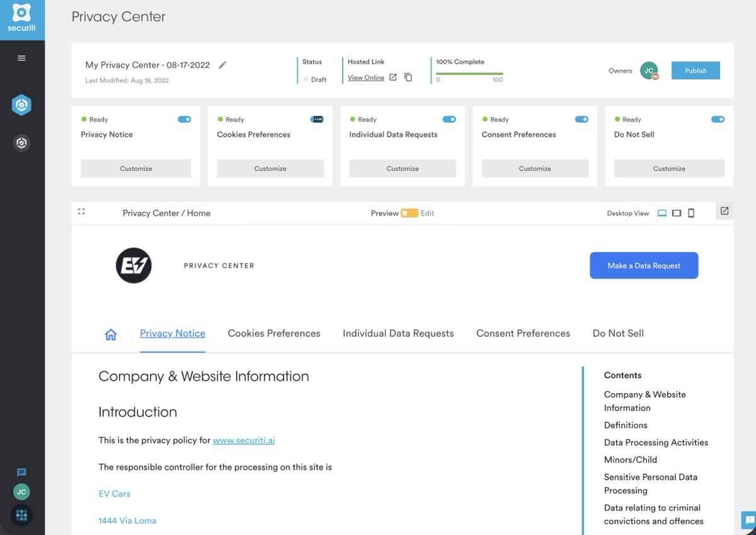This screenshot has width=756, height=535.
Task: Jump to Definitions in Contents
Action: [626, 425]
